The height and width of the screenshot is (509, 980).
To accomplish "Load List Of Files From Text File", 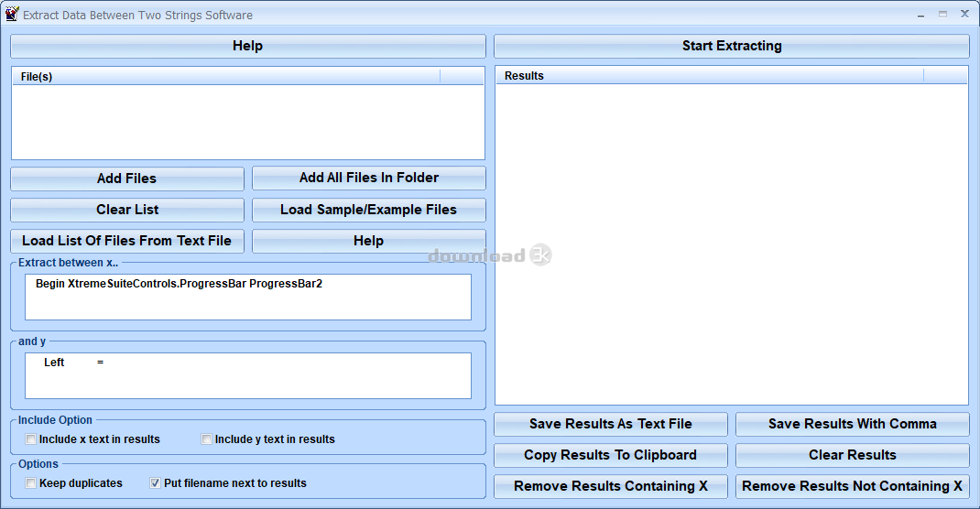I will click(127, 241).
